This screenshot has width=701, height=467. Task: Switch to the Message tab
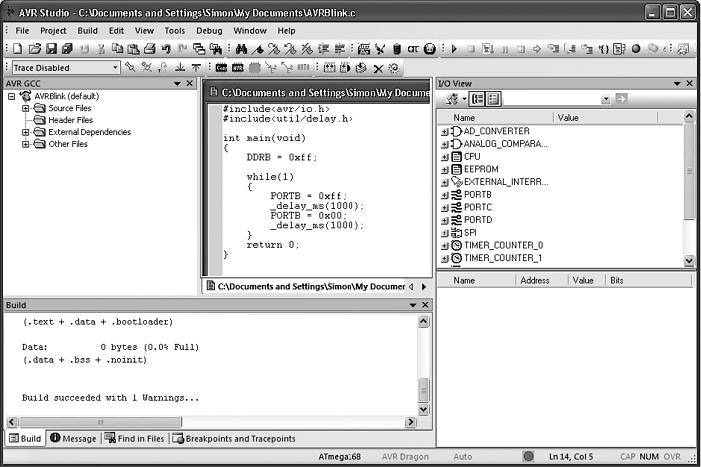click(73, 438)
